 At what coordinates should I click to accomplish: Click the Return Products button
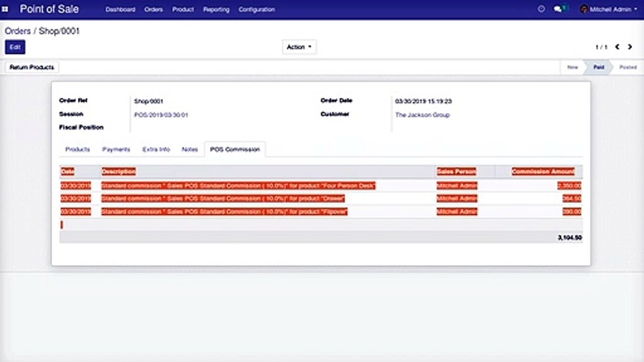pos(32,67)
